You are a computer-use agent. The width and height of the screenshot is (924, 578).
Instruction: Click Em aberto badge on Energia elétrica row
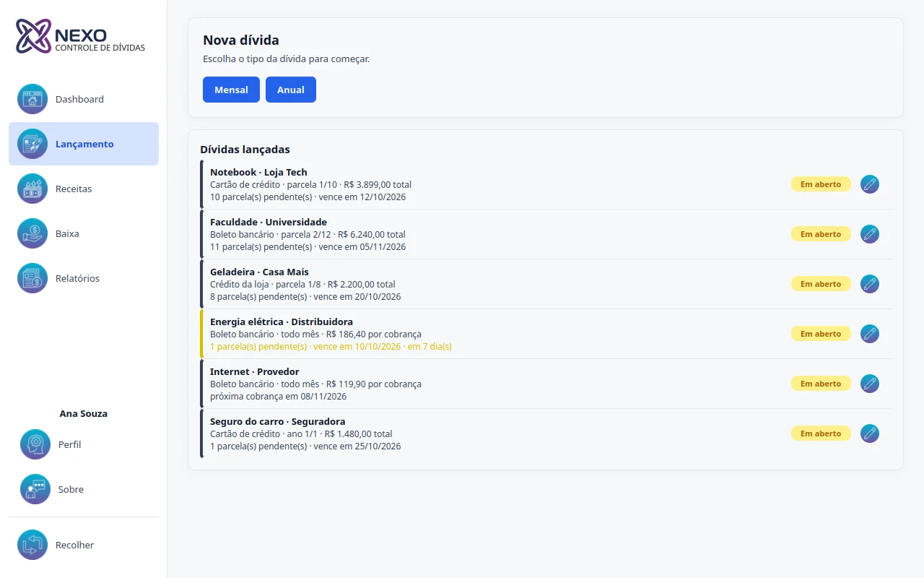coord(821,334)
